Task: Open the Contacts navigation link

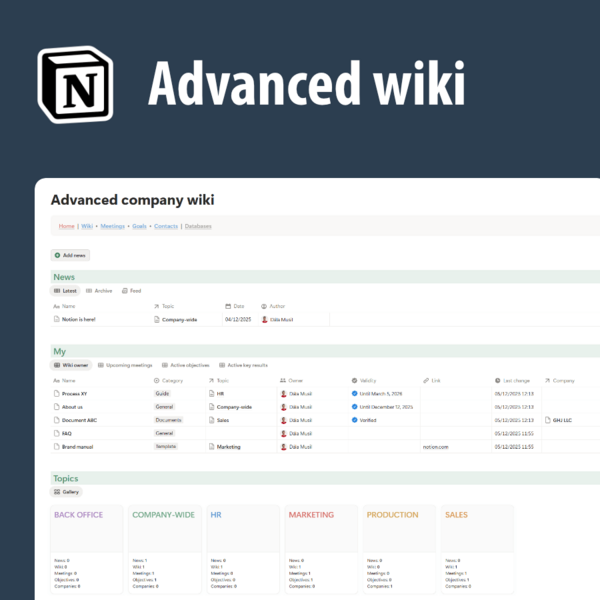Action: pos(166,226)
